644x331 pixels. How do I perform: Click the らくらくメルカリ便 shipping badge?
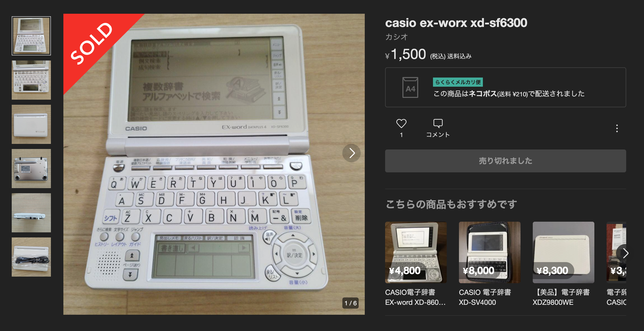pyautogui.click(x=458, y=82)
